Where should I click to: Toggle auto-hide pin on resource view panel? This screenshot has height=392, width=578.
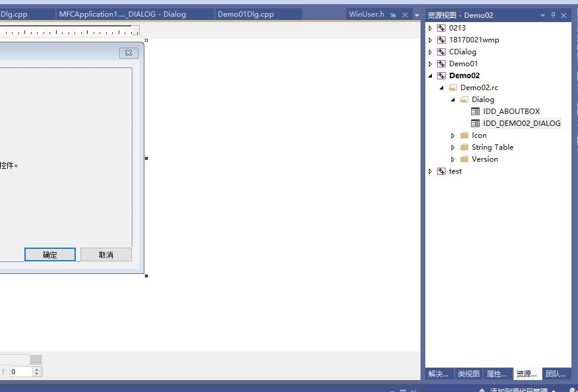(x=553, y=15)
